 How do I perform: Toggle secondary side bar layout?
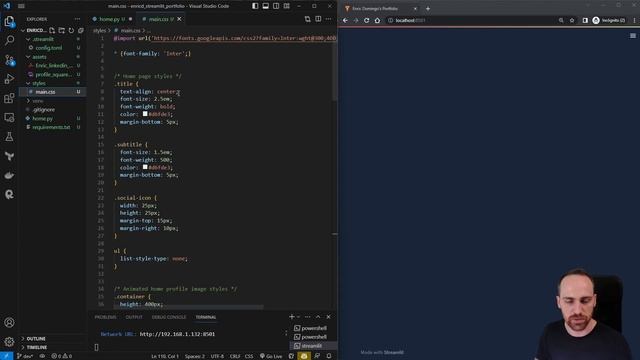click(x=276, y=6)
